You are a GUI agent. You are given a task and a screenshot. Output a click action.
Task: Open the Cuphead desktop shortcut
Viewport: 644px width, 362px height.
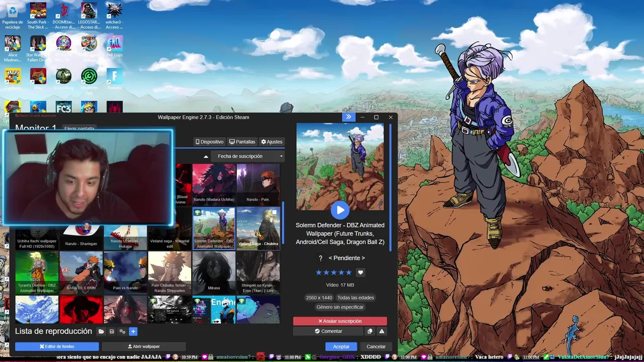coord(13,79)
